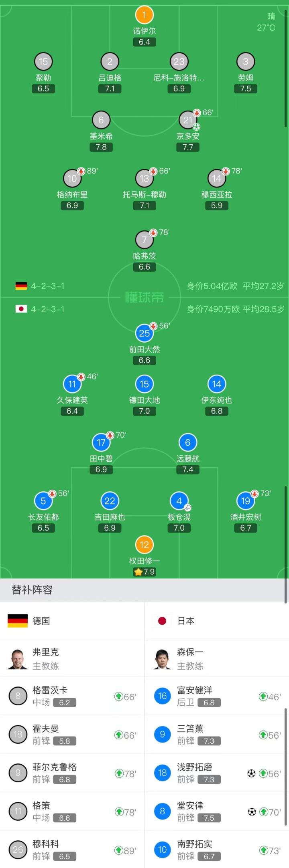Tap Japan goalkeeper number 12 jersey icon
This screenshot has width=289, height=868.
pyautogui.click(x=144, y=545)
